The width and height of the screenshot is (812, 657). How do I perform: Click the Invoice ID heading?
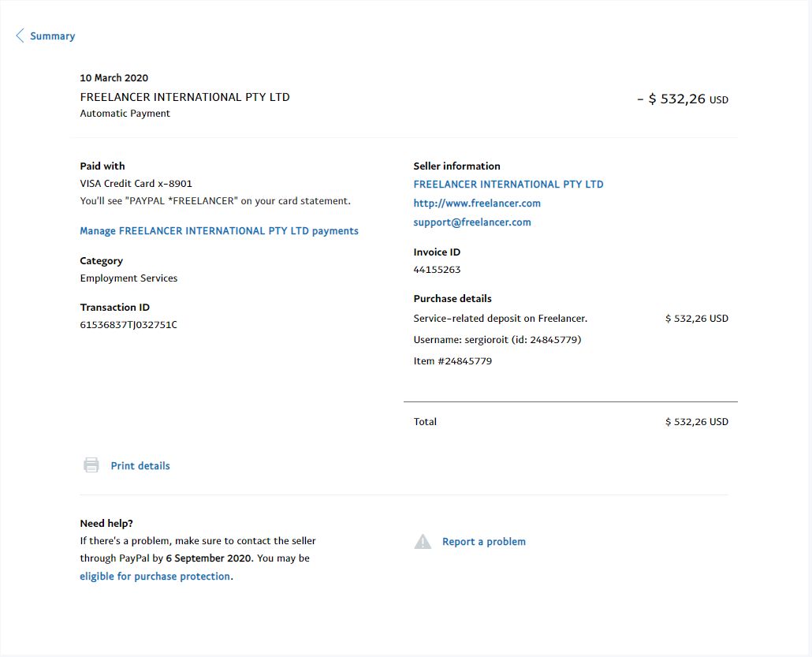pyautogui.click(x=437, y=252)
